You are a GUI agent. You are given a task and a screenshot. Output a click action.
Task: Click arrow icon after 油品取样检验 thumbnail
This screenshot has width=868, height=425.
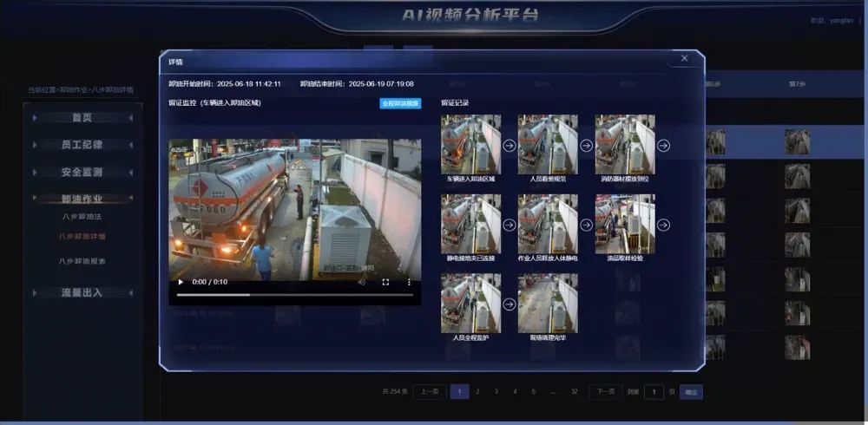(663, 225)
